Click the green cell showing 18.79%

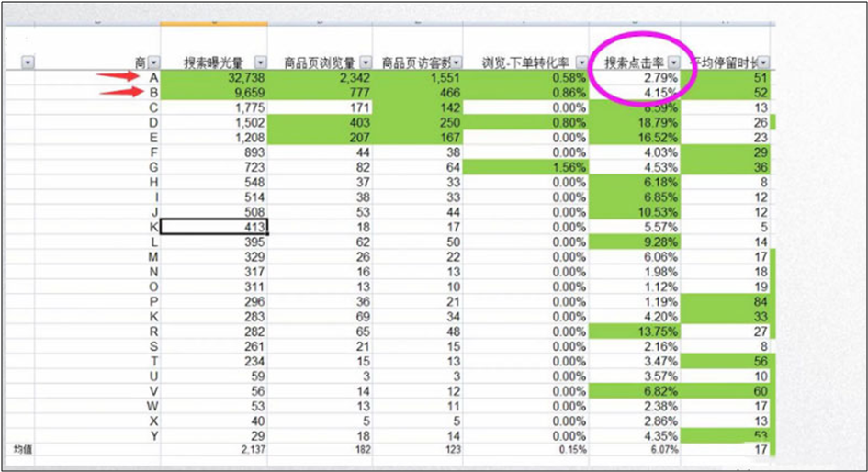click(x=635, y=123)
